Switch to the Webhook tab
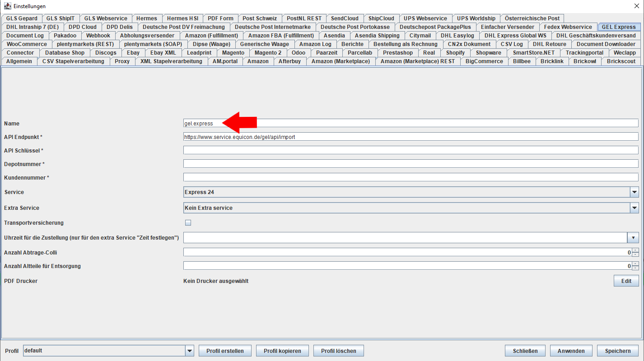Image resolution: width=644 pixels, height=361 pixels. pyautogui.click(x=98, y=36)
